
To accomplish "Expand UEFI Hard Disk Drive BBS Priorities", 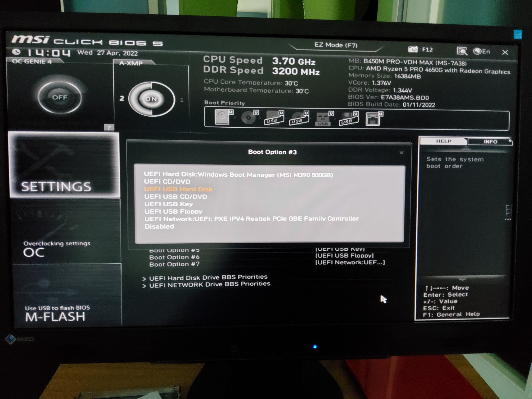I will tap(208, 277).
